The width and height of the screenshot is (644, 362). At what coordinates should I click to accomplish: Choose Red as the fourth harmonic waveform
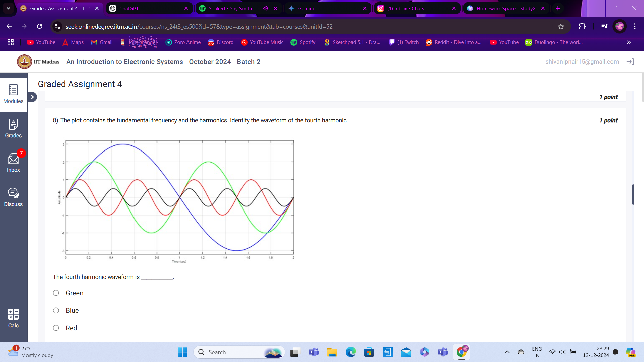click(56, 328)
